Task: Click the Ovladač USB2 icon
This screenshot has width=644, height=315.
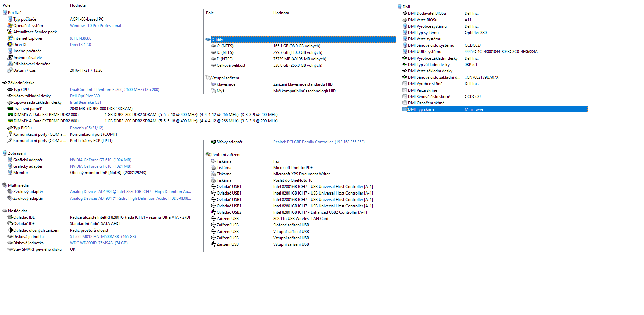Action: coord(213,212)
